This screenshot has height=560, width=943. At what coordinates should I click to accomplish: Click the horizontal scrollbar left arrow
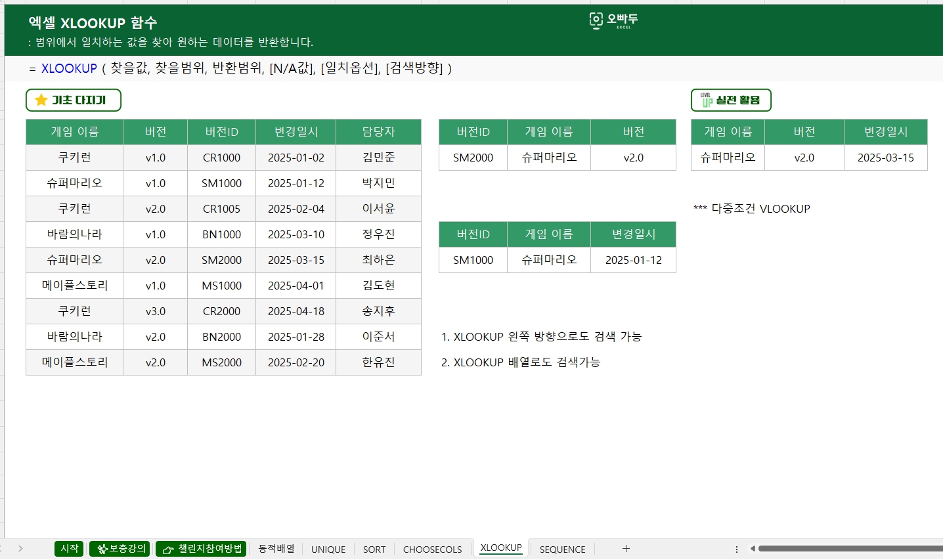753,548
